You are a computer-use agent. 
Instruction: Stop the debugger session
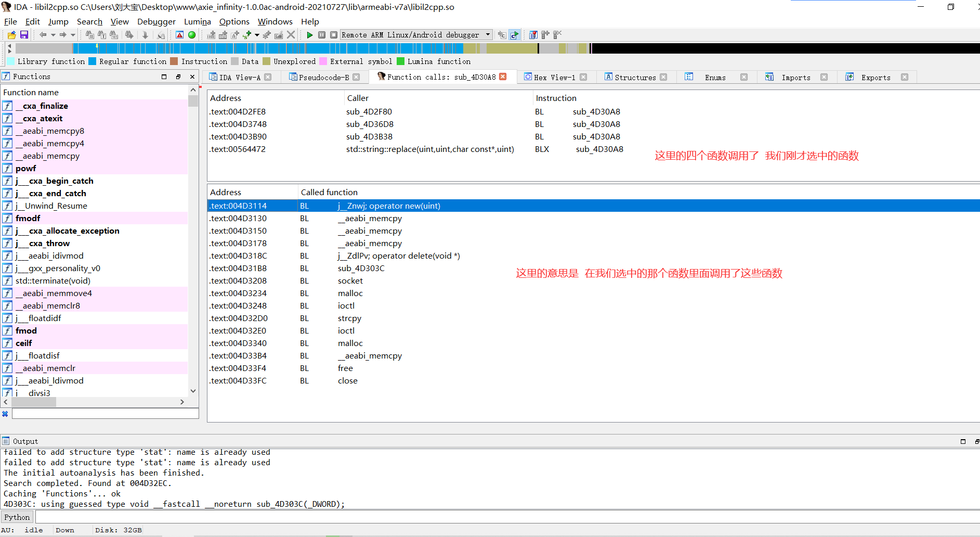click(333, 34)
